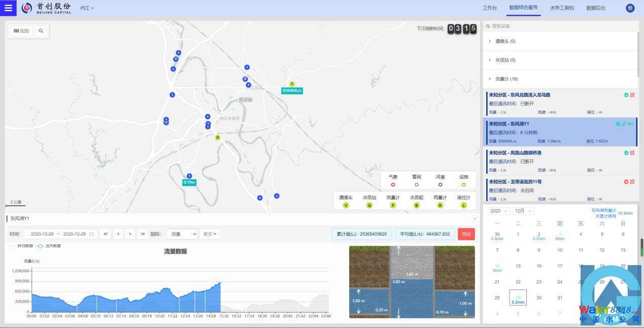Click the user avatar in top right
Viewport: 644px width, 328px height.
pyautogui.click(x=630, y=8)
